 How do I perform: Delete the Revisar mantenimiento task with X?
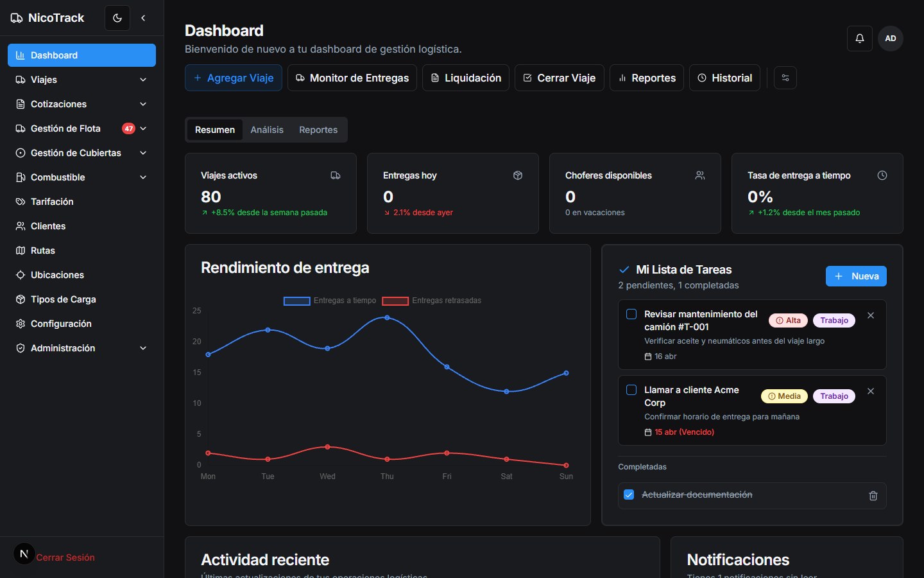click(x=871, y=315)
